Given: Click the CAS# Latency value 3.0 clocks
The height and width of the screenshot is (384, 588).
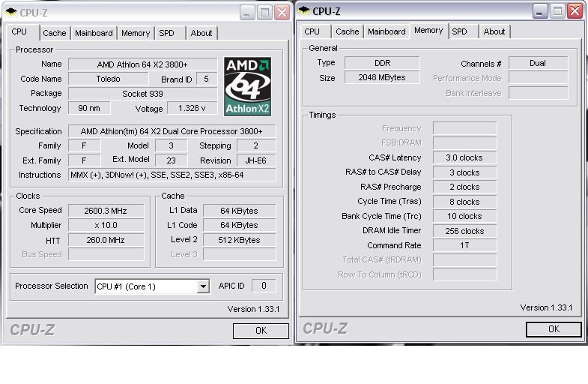Looking at the screenshot, I should click(464, 157).
